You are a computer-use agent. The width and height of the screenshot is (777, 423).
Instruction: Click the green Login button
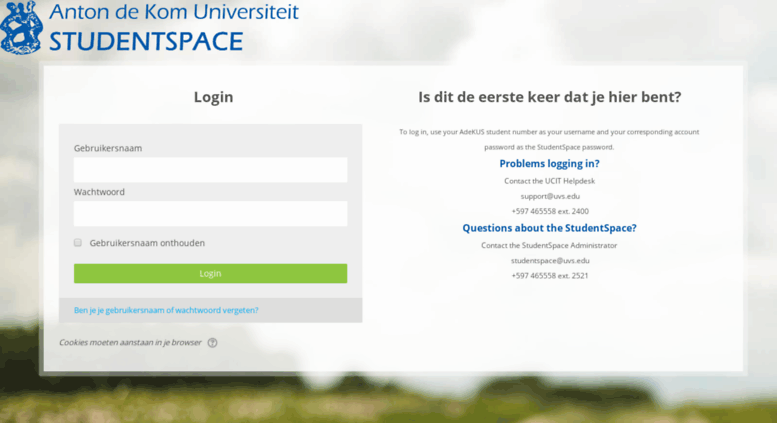210,273
